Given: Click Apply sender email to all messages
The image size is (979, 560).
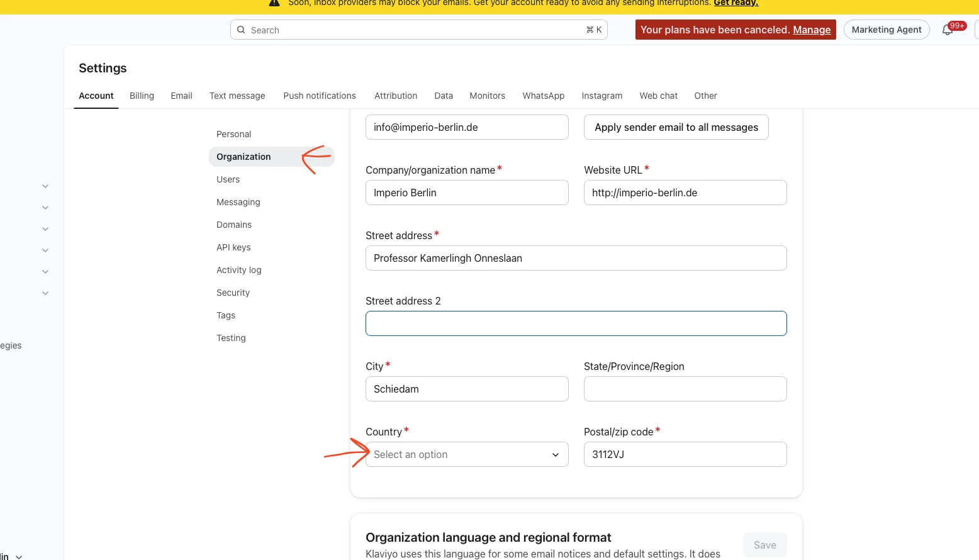Looking at the screenshot, I should [x=676, y=127].
